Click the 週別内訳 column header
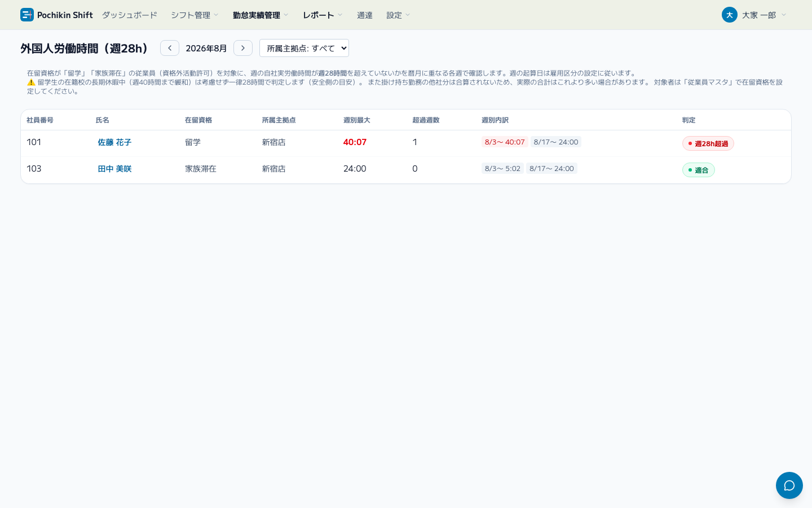The height and width of the screenshot is (508, 812). pos(495,120)
